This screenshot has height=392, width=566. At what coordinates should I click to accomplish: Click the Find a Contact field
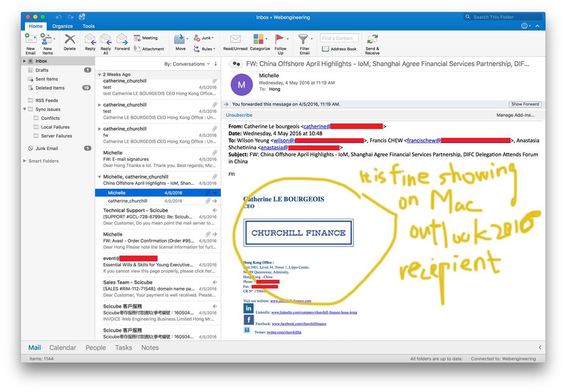point(339,38)
